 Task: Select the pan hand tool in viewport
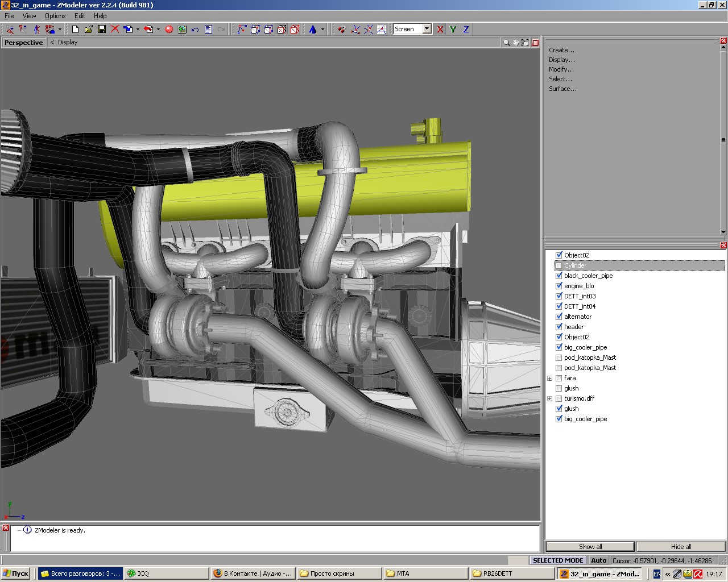tap(516, 43)
